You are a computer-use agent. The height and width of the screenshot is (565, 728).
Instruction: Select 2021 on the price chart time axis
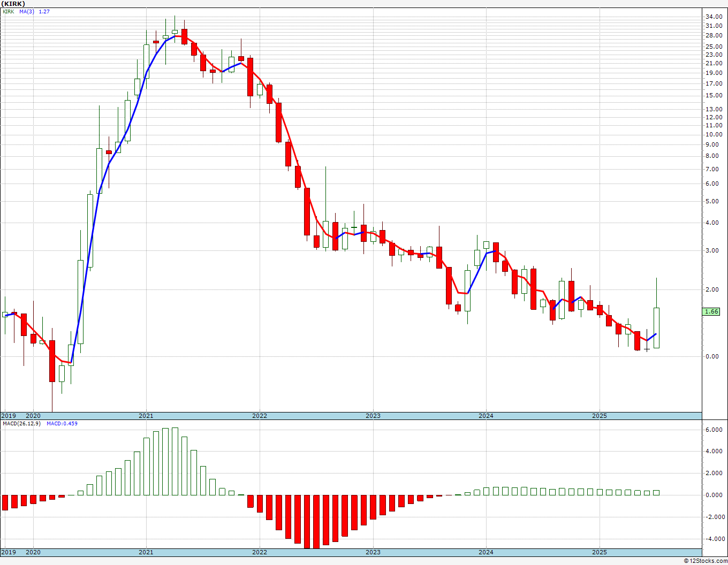[146, 416]
